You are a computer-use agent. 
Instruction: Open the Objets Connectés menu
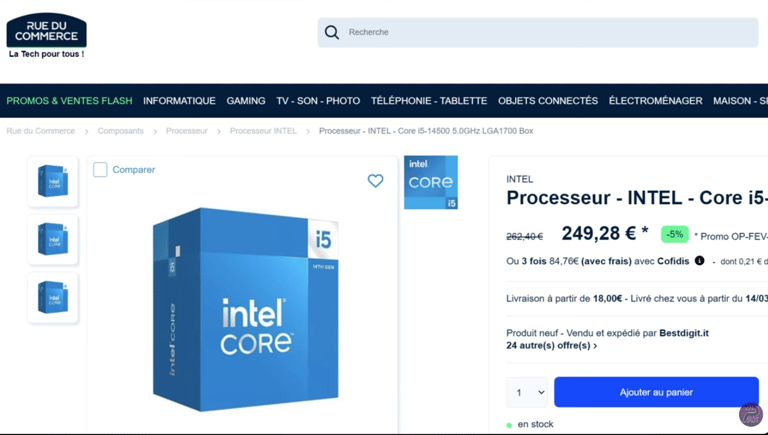click(x=548, y=101)
